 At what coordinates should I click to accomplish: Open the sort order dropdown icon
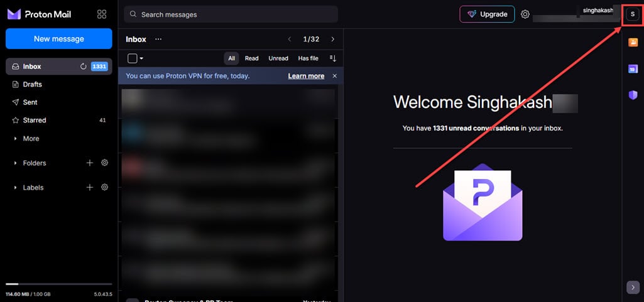[333, 58]
